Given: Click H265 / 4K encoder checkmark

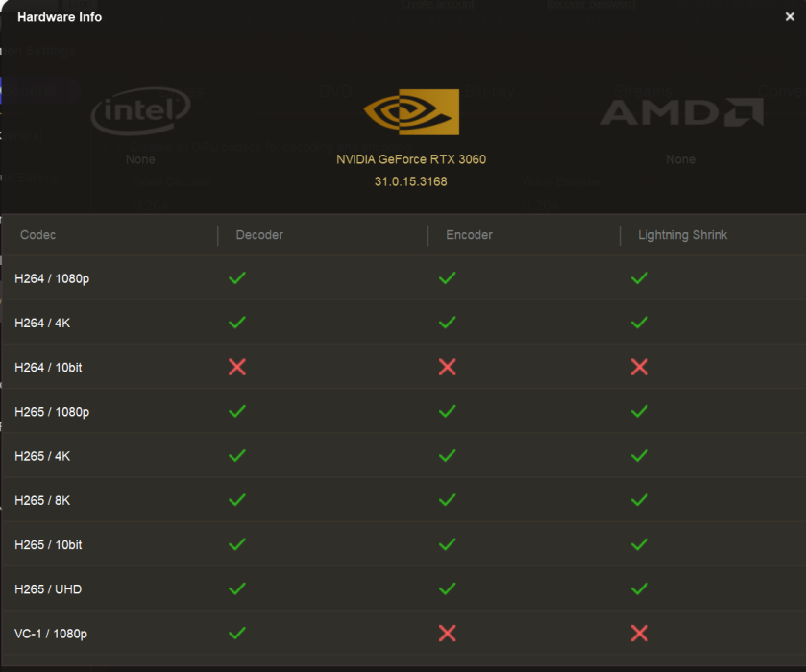Looking at the screenshot, I should 447,456.
